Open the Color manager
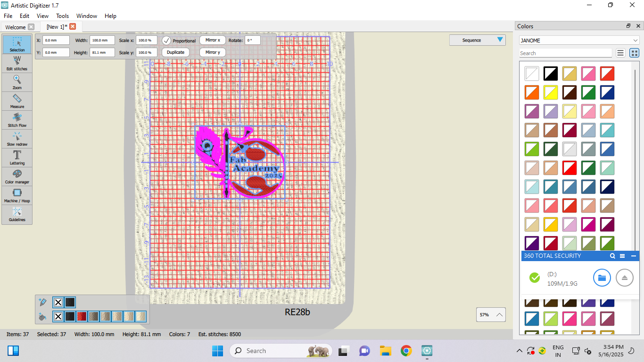Screen dimensions: 644x362 point(17,176)
